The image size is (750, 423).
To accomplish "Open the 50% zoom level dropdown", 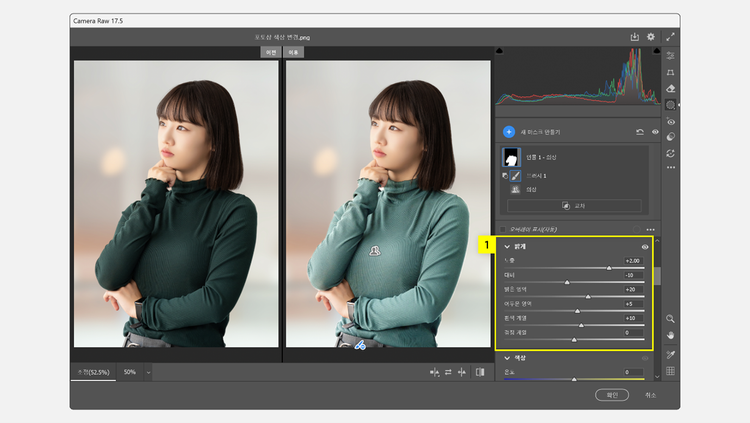I will 149,372.
